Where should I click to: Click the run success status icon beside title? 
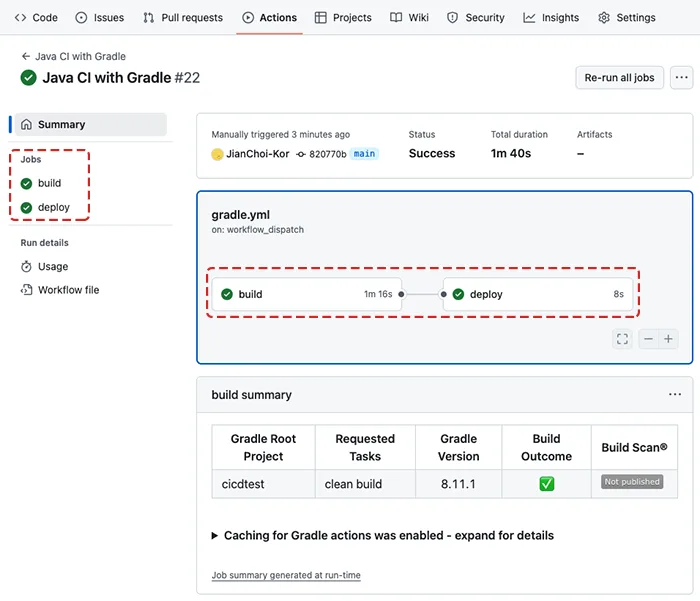click(28, 78)
